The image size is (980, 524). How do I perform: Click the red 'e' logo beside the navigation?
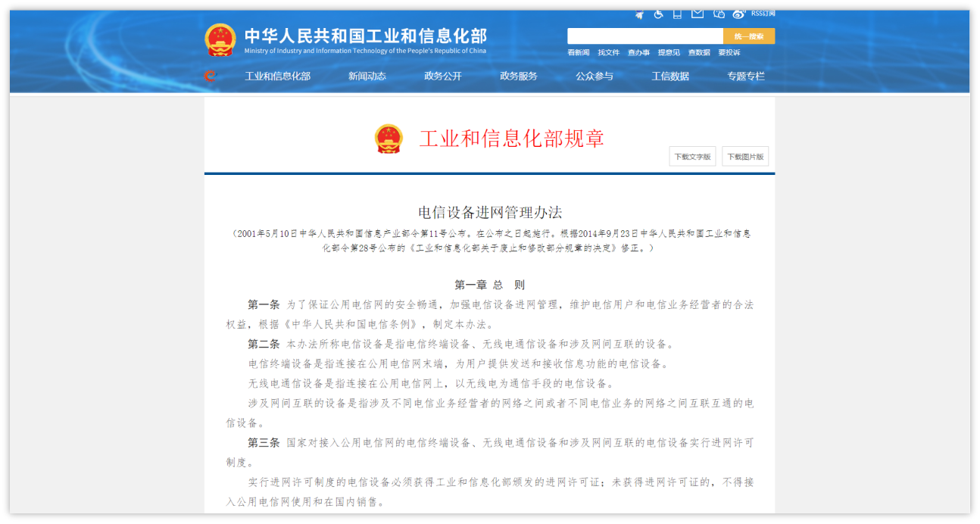(210, 76)
